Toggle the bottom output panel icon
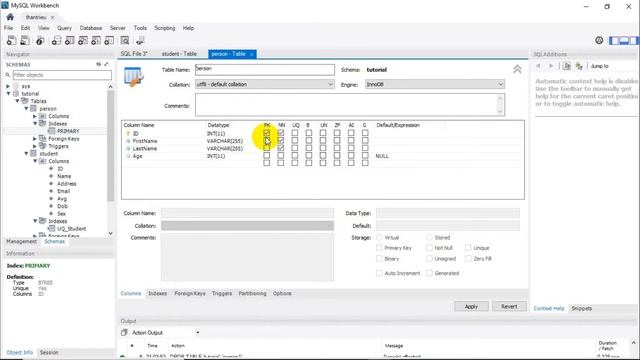This screenshot has height=360, width=640. pos(624,40)
